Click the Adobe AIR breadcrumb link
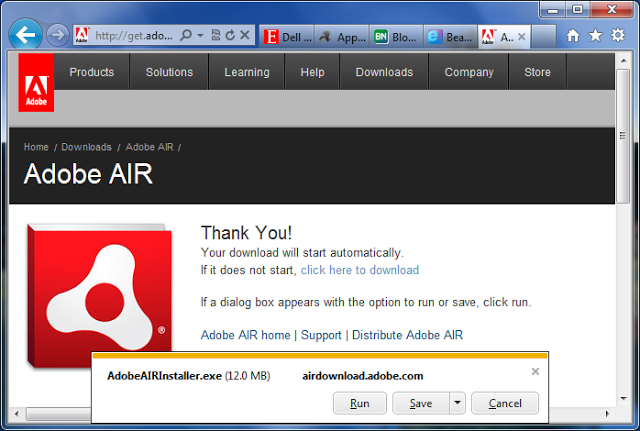Viewport: 640px width, 431px height. (x=149, y=147)
